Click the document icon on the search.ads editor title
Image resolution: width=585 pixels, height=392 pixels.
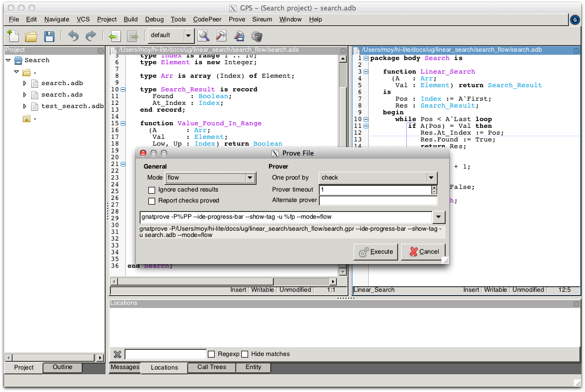[x=113, y=50]
